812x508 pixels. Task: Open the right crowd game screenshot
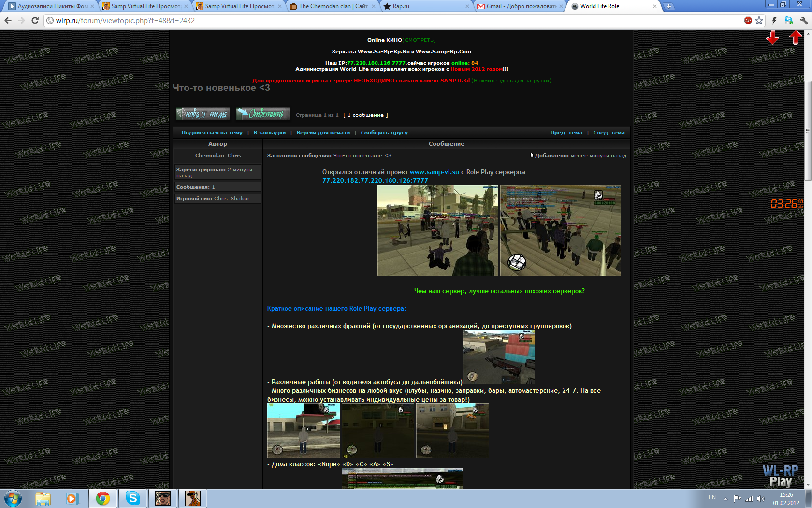561,230
